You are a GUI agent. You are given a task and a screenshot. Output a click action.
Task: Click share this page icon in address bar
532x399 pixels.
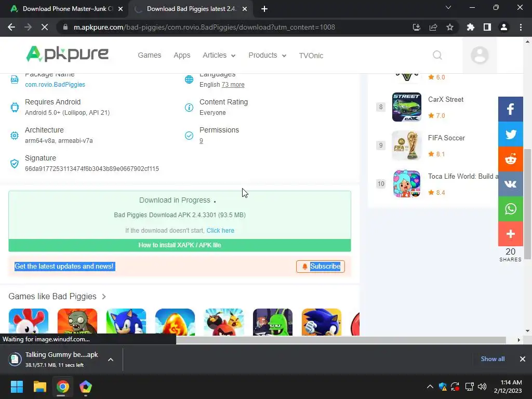(433, 27)
